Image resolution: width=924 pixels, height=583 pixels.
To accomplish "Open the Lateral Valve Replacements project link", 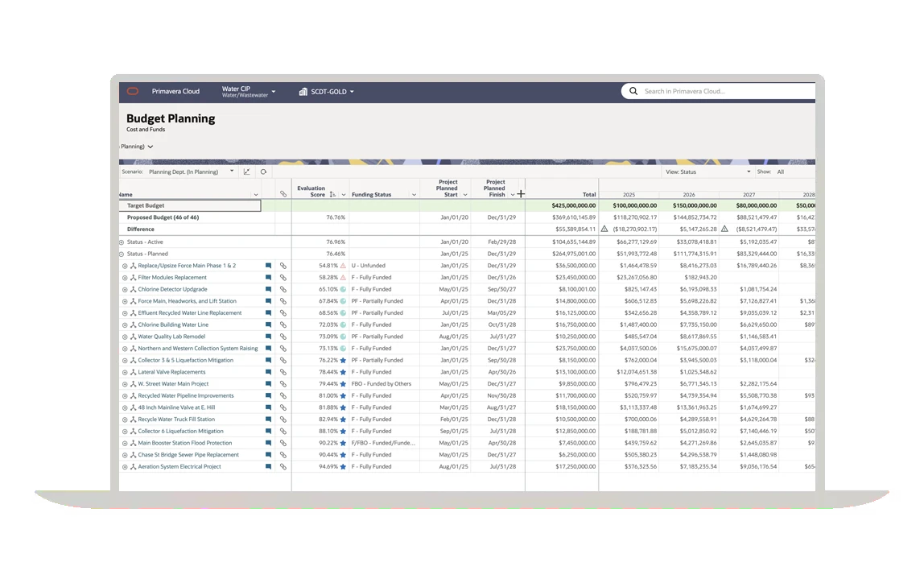I will (171, 372).
